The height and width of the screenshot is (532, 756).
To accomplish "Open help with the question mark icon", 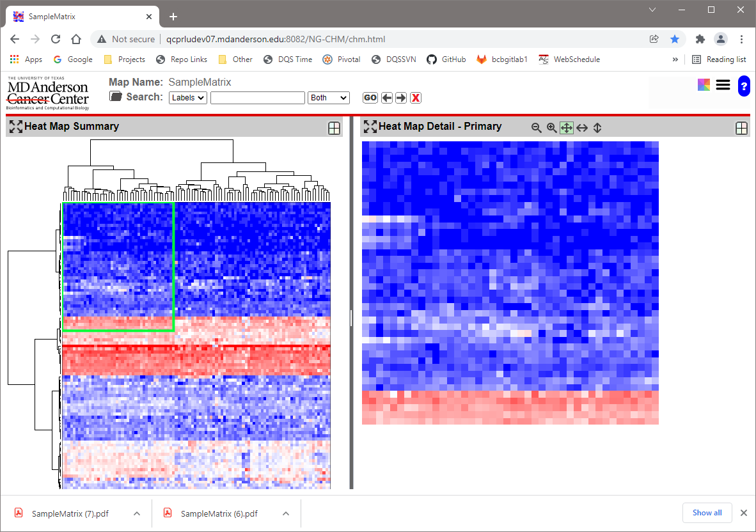I will pos(744,85).
